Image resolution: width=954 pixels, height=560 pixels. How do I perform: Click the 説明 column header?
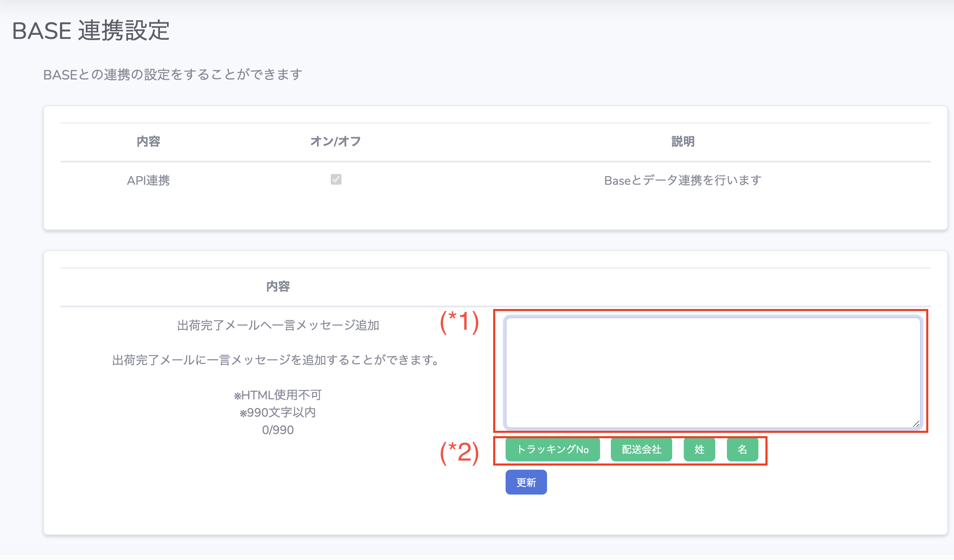(683, 142)
